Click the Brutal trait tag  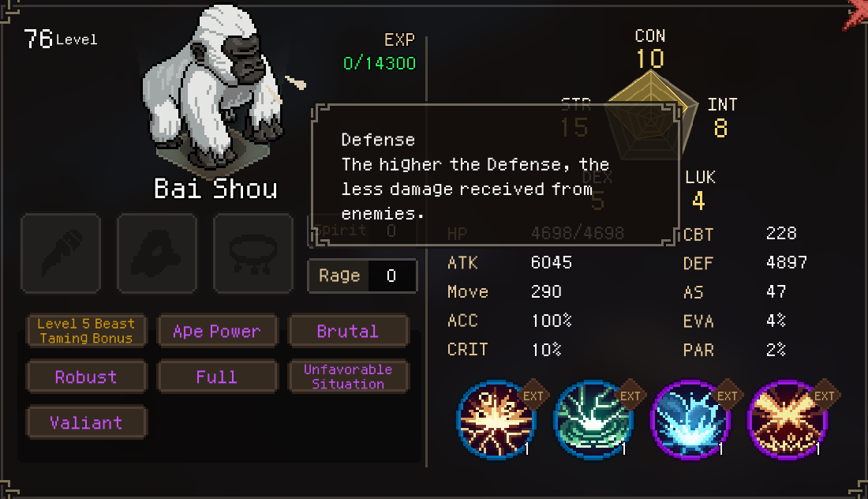[348, 331]
